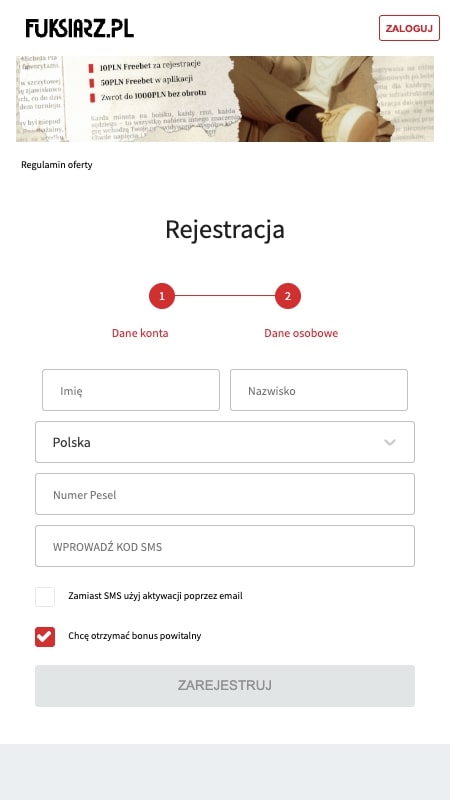Focus the Nazwisko input field
The image size is (450, 800).
(x=319, y=390)
